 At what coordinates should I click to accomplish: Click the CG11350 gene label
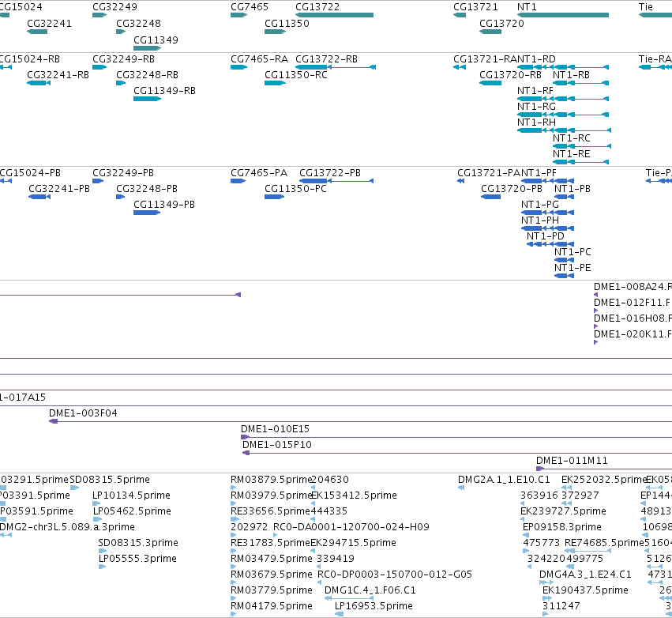(287, 23)
